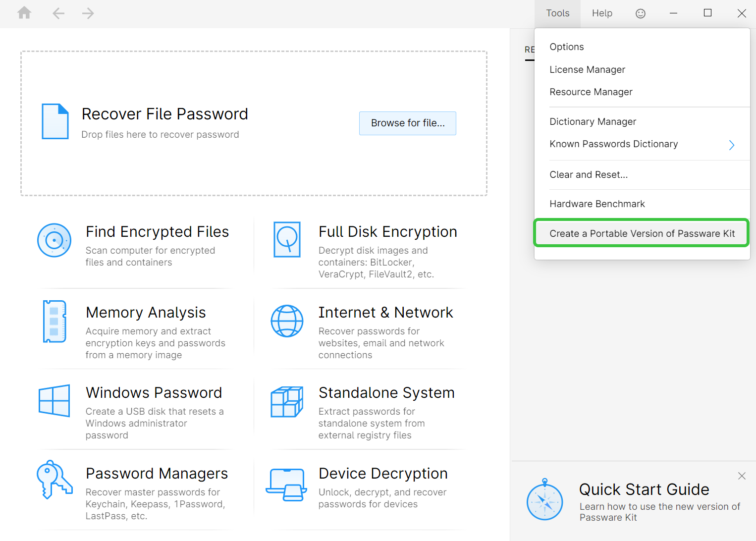Viewport: 756px width, 541px height.
Task: Open Device Decryption title
Action: (383, 474)
